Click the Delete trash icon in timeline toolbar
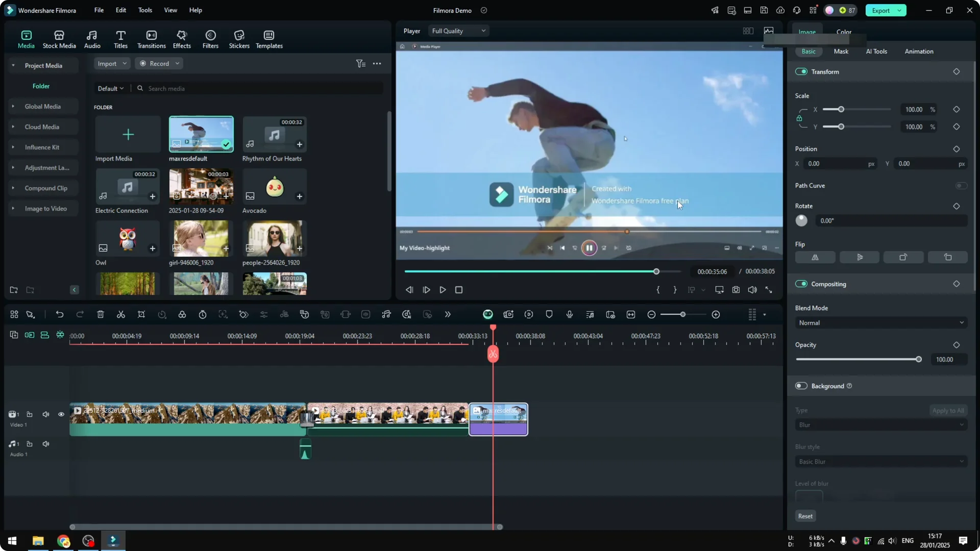 [x=101, y=315]
